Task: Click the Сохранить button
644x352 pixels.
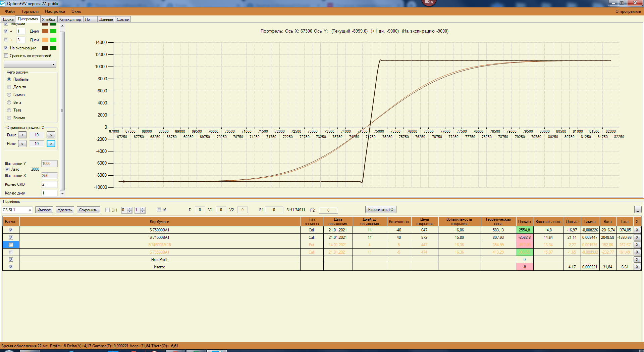Action: click(x=88, y=210)
